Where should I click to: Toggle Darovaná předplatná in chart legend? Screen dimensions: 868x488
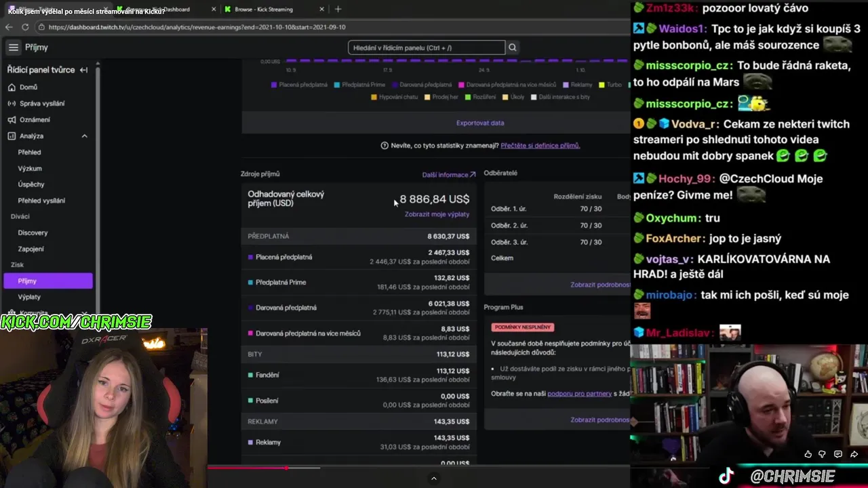421,85
